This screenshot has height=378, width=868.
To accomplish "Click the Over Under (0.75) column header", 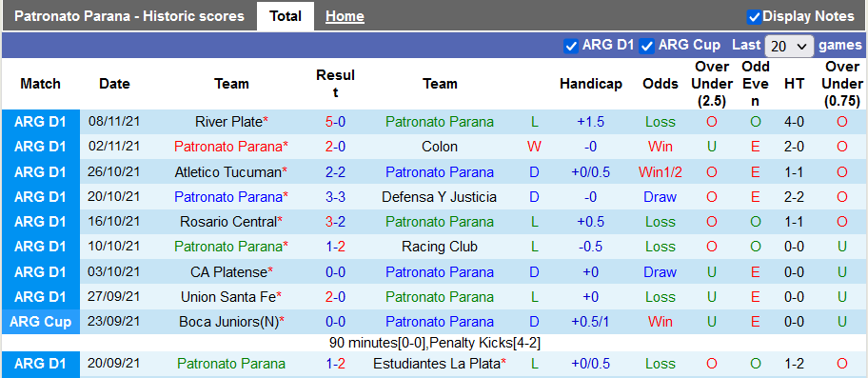I will (842, 84).
